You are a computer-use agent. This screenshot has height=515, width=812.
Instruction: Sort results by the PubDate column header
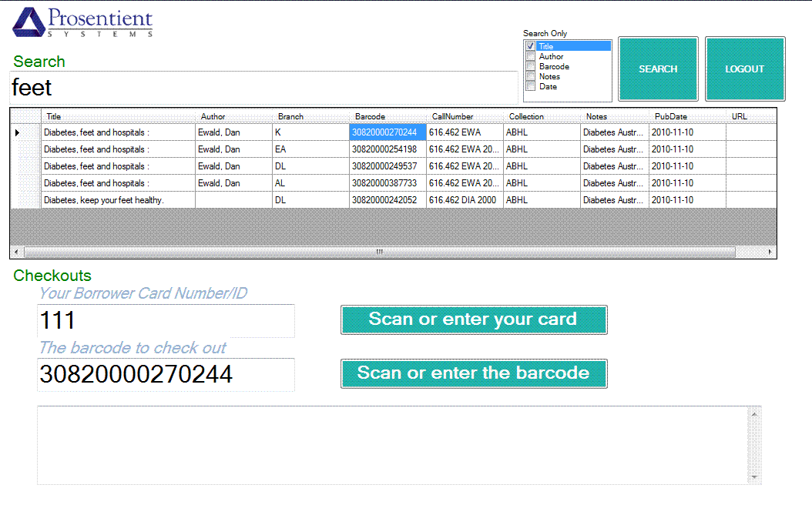[x=687, y=116]
